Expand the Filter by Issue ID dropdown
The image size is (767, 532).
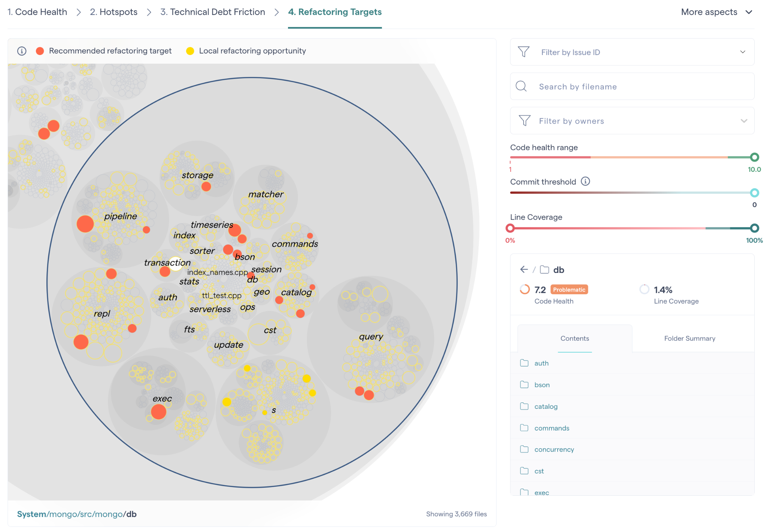(742, 52)
